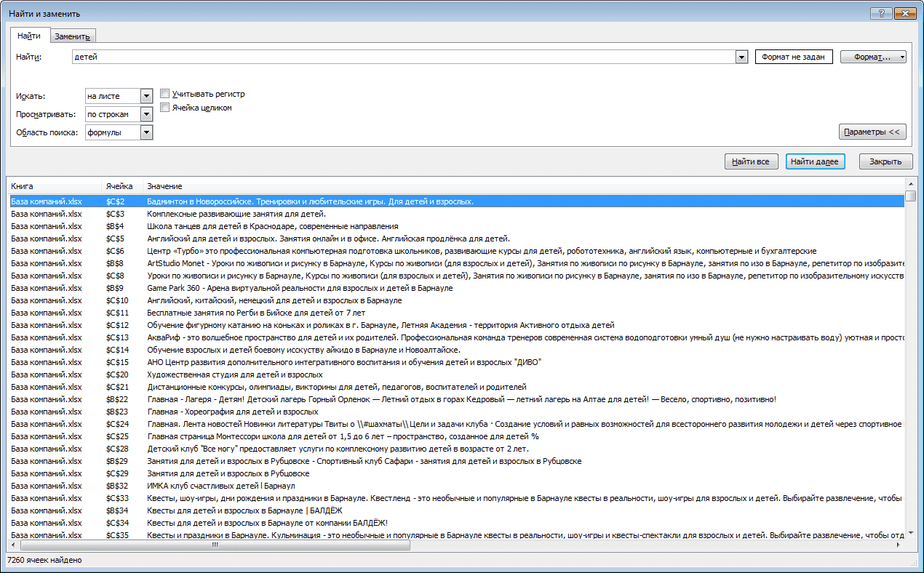Sort results by the Значение column header
924x573 pixels.
pyautogui.click(x=523, y=186)
